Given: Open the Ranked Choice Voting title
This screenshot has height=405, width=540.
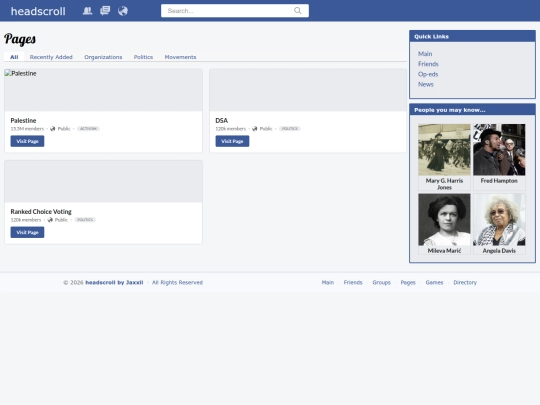Looking at the screenshot, I should [x=41, y=211].
